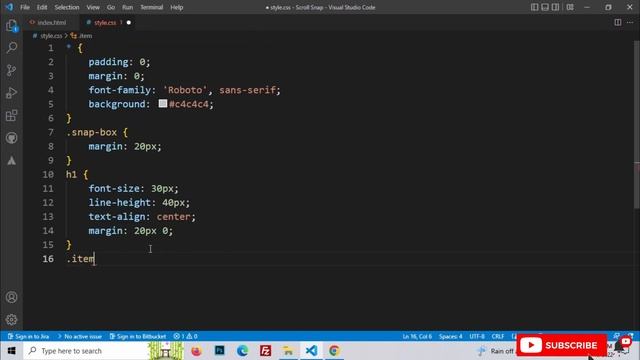The image size is (640, 360).
Task: Open the Manage gear icon
Action: click(11, 320)
